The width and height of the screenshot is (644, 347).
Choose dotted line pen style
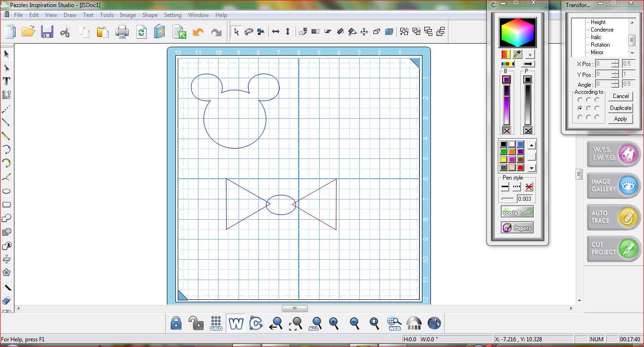tap(517, 187)
